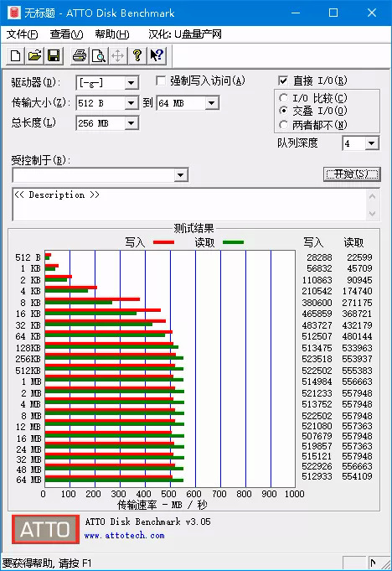
Task: Click the 64 MB chart row label
Action: click(x=28, y=480)
